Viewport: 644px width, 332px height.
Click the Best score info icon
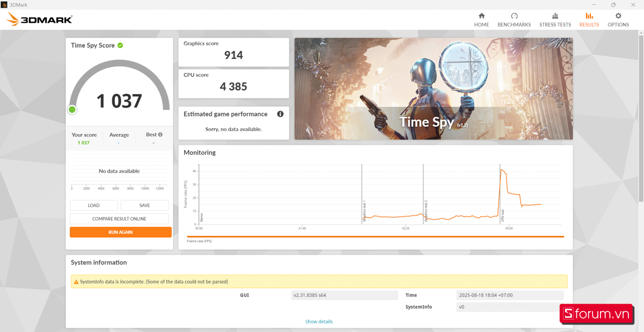160,135
